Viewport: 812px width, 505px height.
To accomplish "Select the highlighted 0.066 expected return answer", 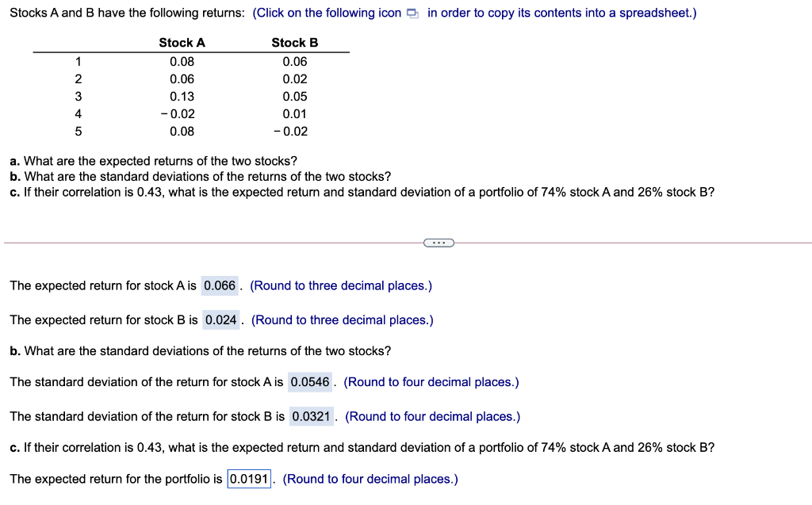I will pos(219,285).
